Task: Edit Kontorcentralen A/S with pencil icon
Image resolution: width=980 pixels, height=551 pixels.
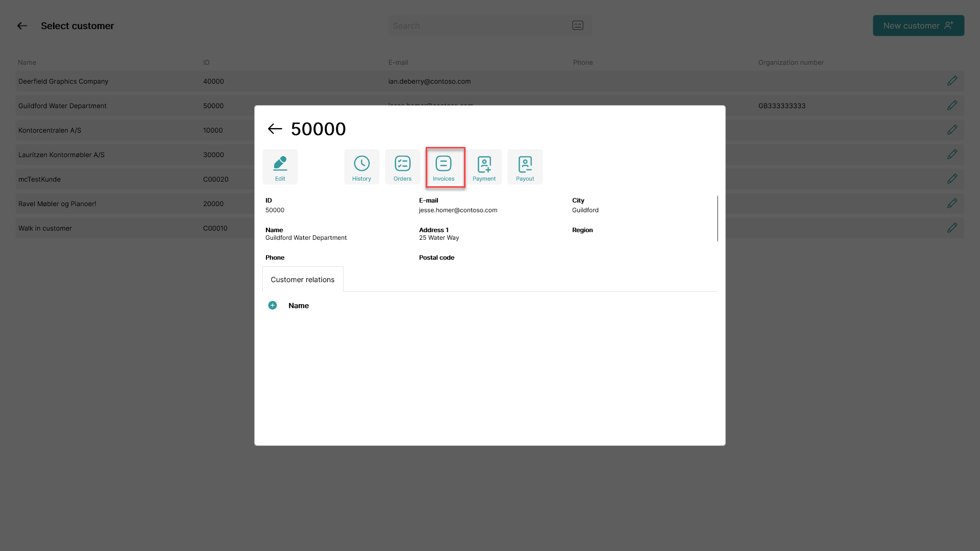Action: pyautogui.click(x=952, y=130)
